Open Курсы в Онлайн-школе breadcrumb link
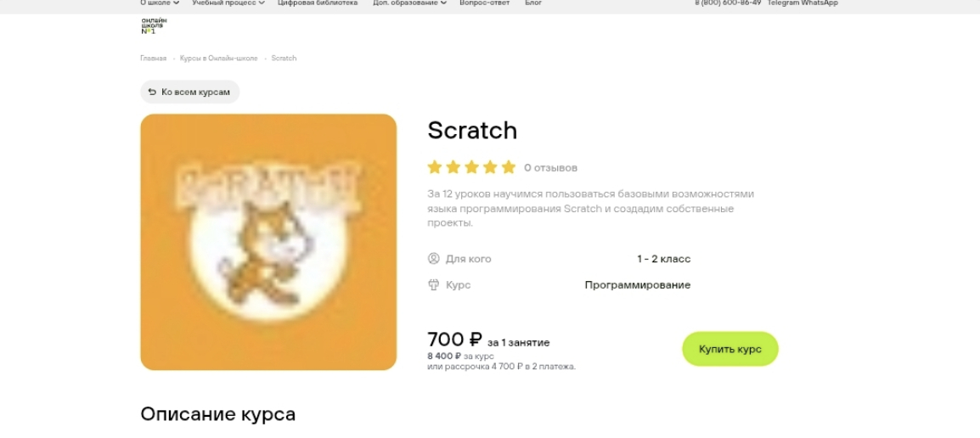This screenshot has width=980, height=438. tap(219, 58)
